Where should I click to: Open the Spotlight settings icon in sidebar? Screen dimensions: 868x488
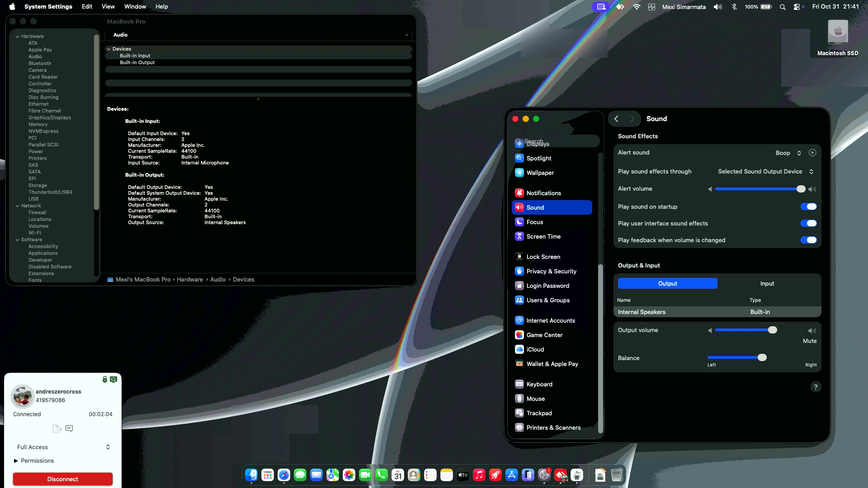coord(519,158)
